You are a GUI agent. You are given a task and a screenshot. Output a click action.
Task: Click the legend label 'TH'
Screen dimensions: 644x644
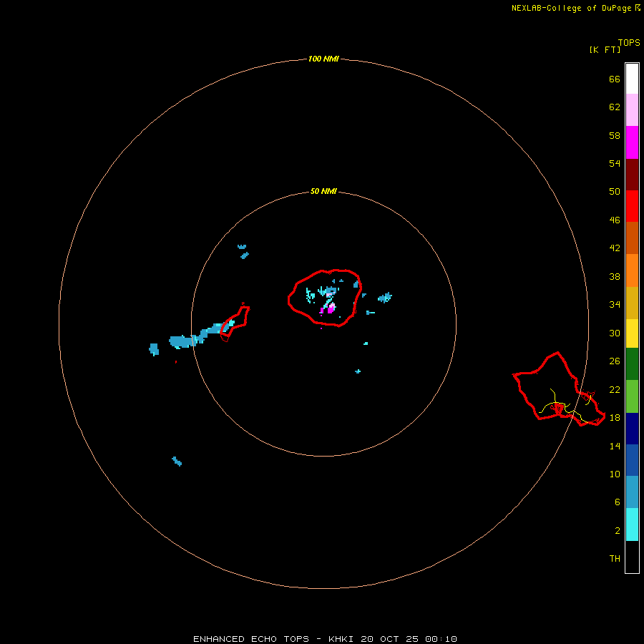tap(615, 558)
